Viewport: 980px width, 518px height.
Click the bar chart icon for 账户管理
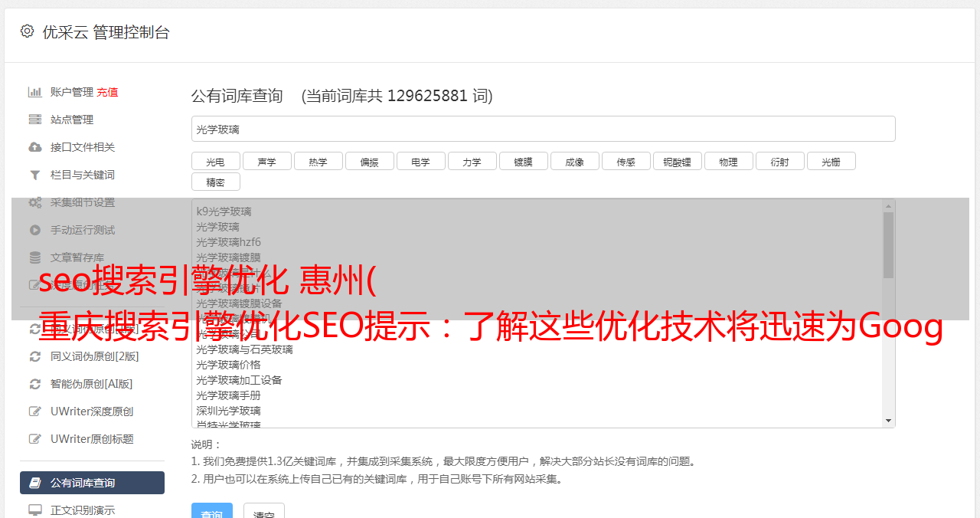(x=35, y=92)
